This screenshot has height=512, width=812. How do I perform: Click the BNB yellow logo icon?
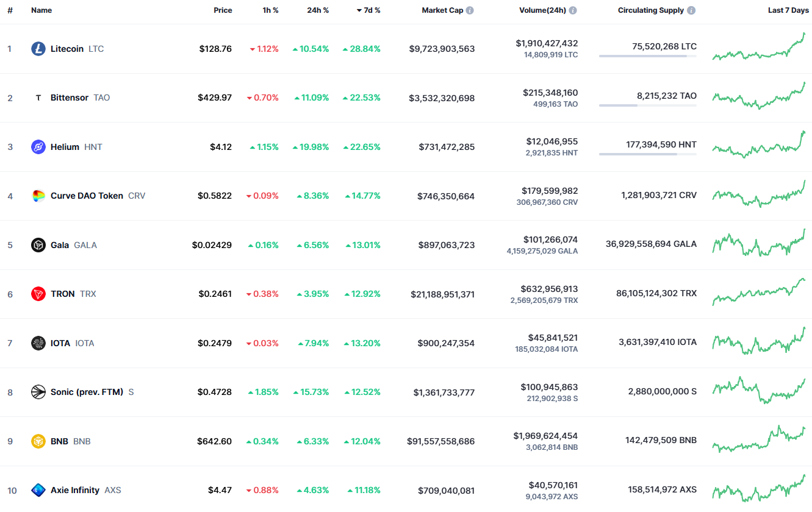tap(38, 441)
